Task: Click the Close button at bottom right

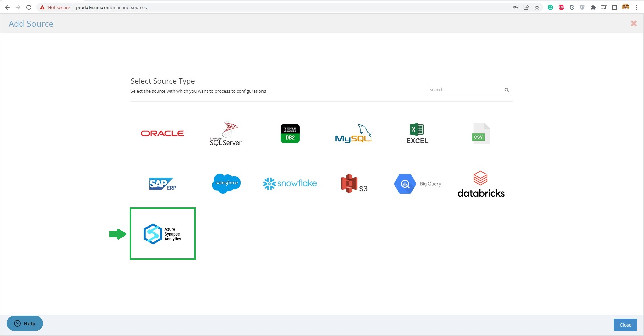Action: [625, 324]
